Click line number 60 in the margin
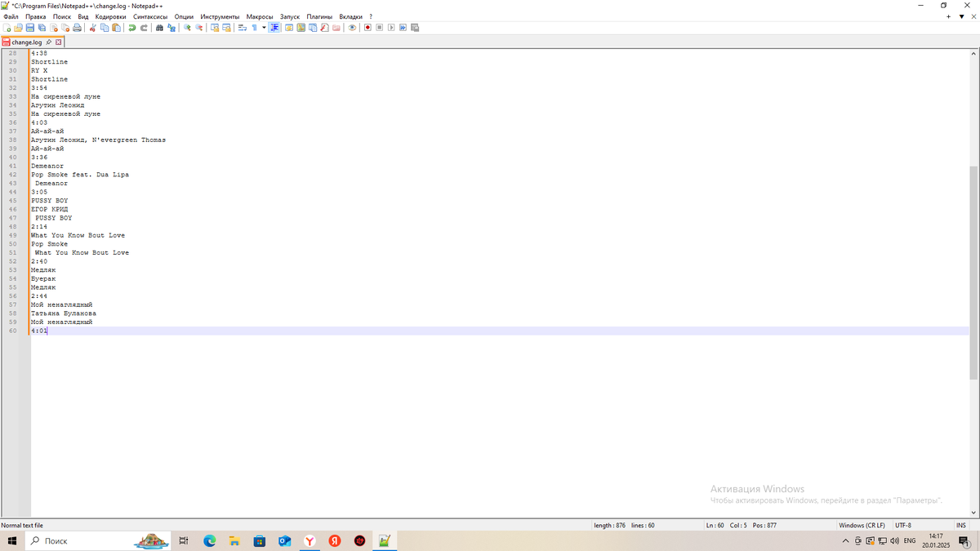The height and width of the screenshot is (551, 980). click(x=12, y=331)
